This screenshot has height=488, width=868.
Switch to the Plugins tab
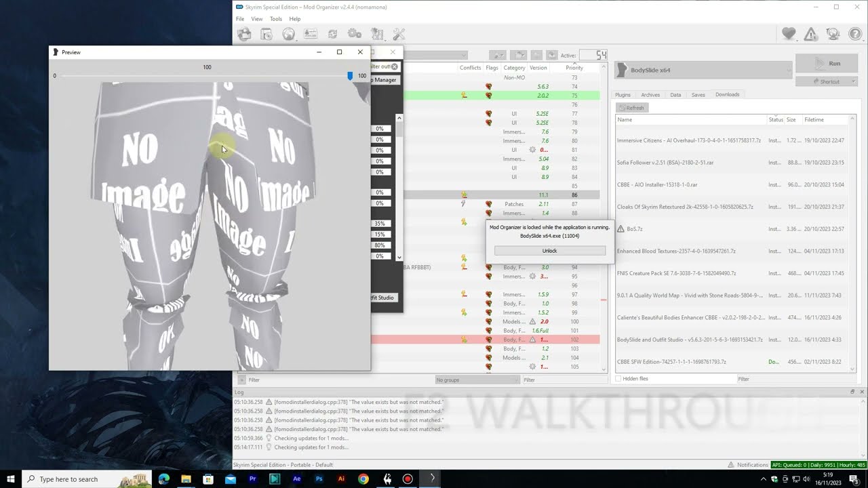click(623, 95)
